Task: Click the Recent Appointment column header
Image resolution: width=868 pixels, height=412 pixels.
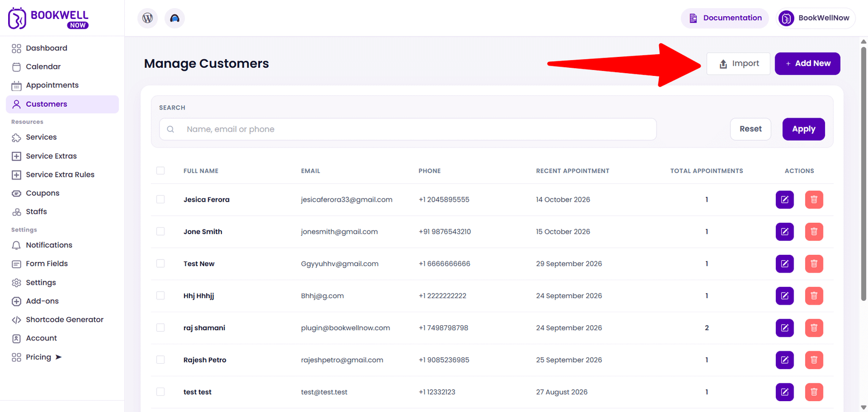Action: [x=572, y=171]
